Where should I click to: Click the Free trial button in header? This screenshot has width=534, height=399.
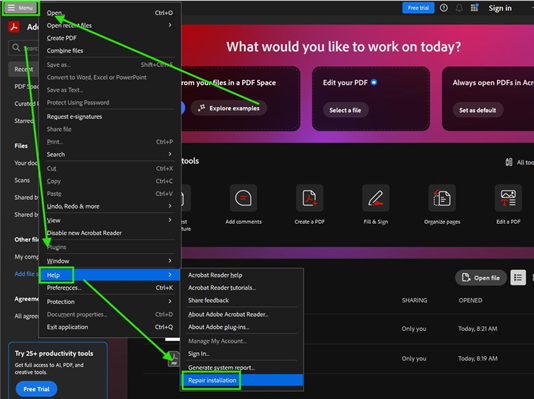(418, 8)
